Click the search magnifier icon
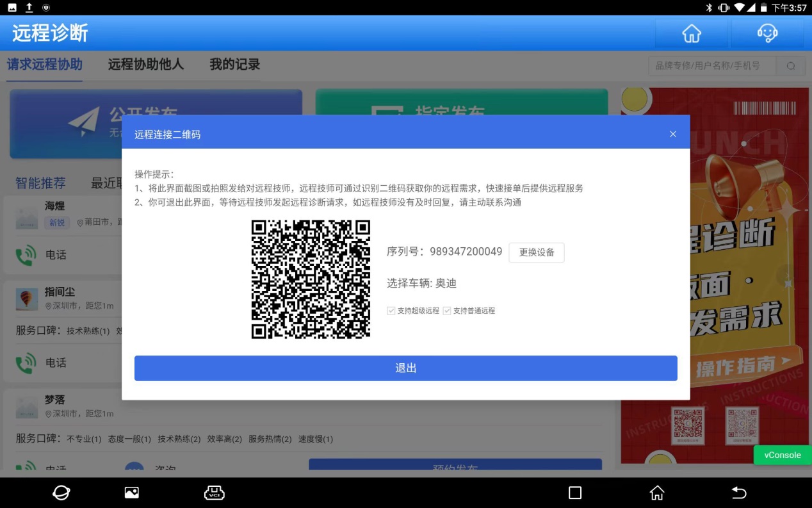The height and width of the screenshot is (508, 812). tap(791, 65)
